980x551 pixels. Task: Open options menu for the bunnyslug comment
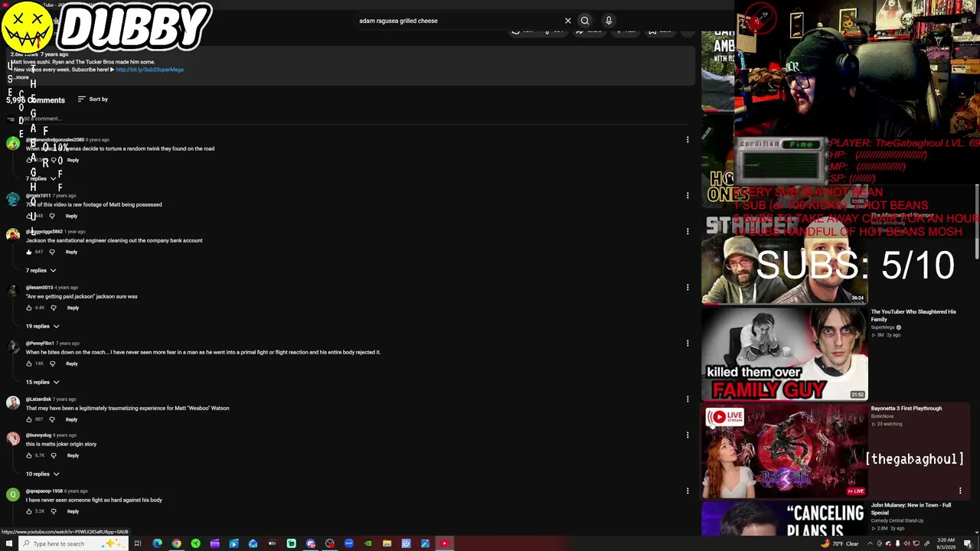(x=688, y=435)
